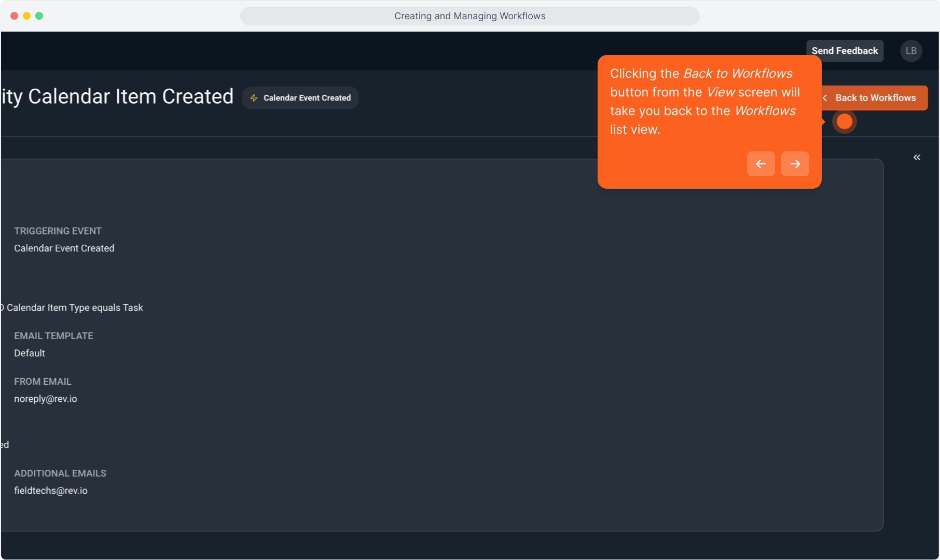This screenshot has height=560, width=940.
Task: Click the Creating and Managing Workflows title bar
Action: tap(469, 16)
